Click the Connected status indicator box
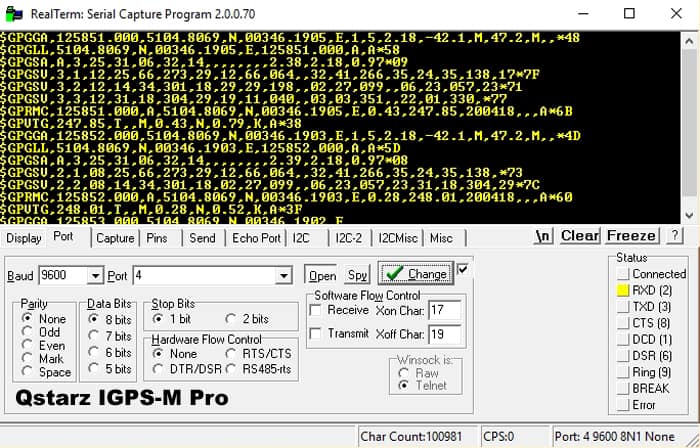This screenshot has width=700, height=448. [x=623, y=274]
